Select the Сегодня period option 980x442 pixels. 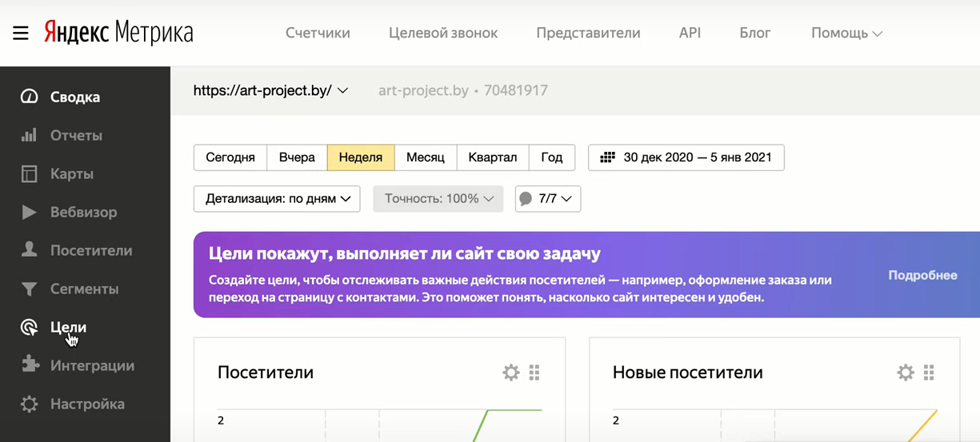pyautogui.click(x=230, y=157)
